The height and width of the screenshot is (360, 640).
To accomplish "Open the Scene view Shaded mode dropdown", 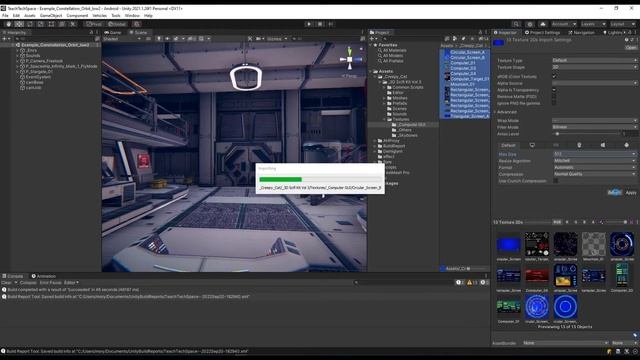I will (x=122, y=39).
